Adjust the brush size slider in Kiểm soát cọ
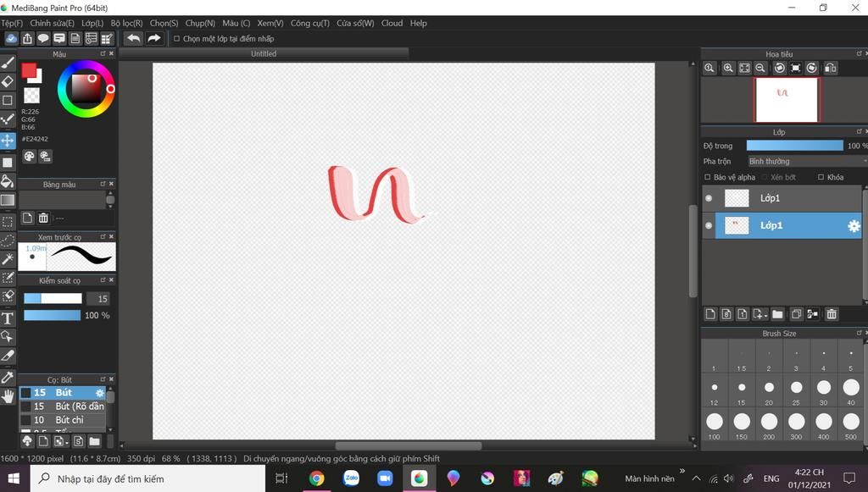This screenshot has height=492, width=868. (53, 299)
